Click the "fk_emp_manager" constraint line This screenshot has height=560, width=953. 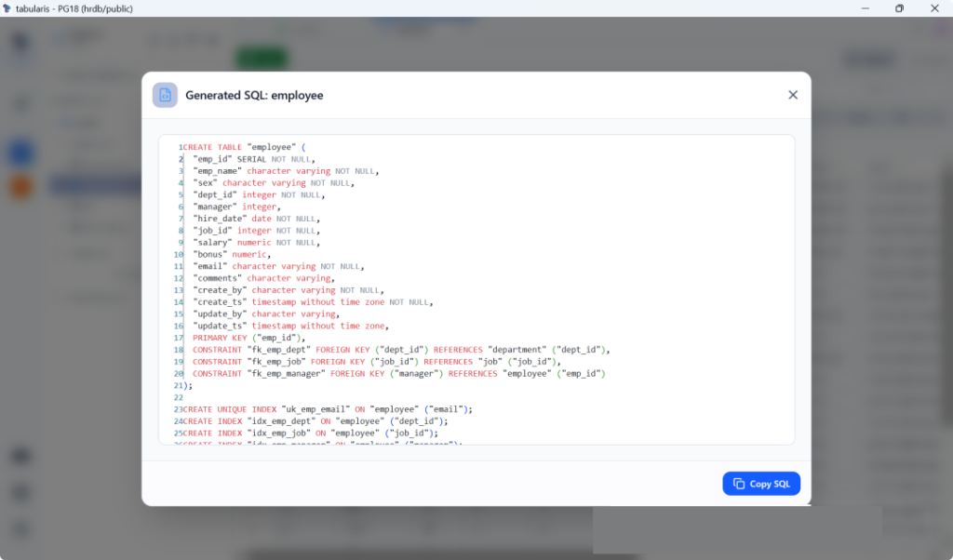point(398,373)
